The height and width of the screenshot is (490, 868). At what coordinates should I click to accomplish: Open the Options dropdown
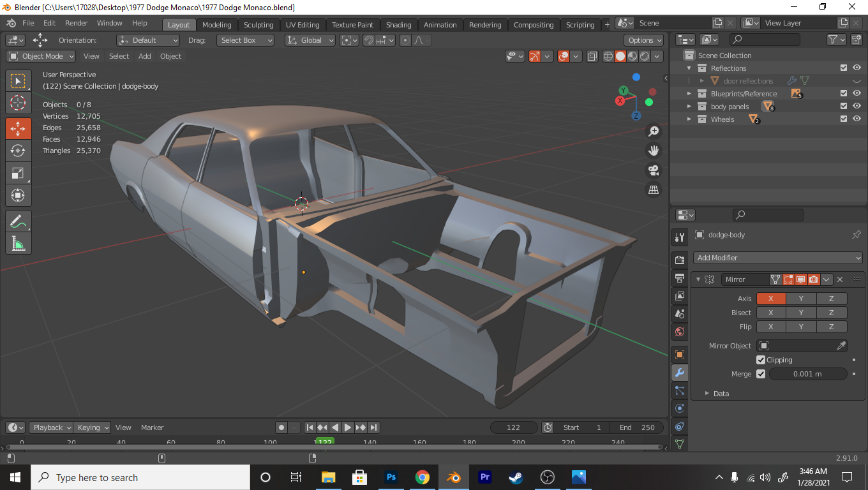tap(645, 40)
